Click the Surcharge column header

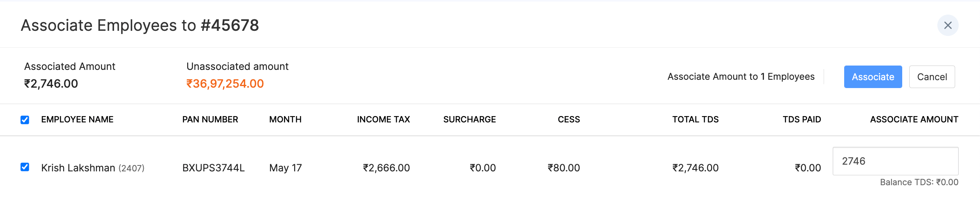pos(469,120)
